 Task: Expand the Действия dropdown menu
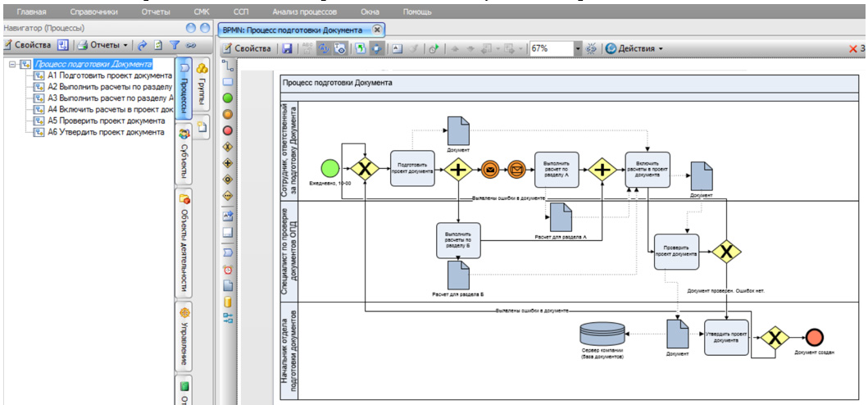pos(634,49)
